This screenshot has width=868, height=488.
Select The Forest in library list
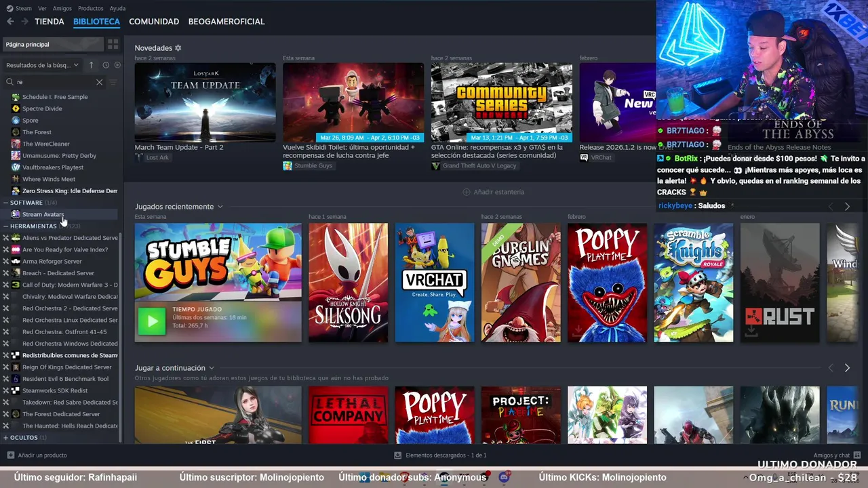[37, 132]
